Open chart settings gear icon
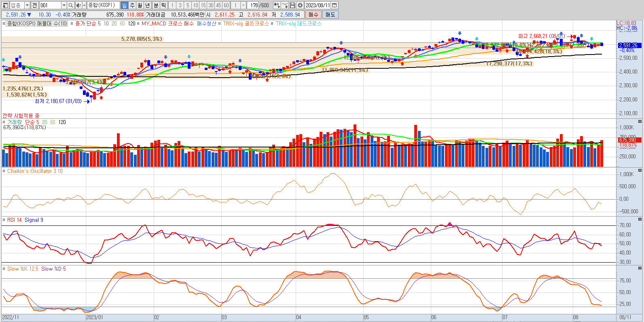644x322 pixels. (x=300, y=5)
